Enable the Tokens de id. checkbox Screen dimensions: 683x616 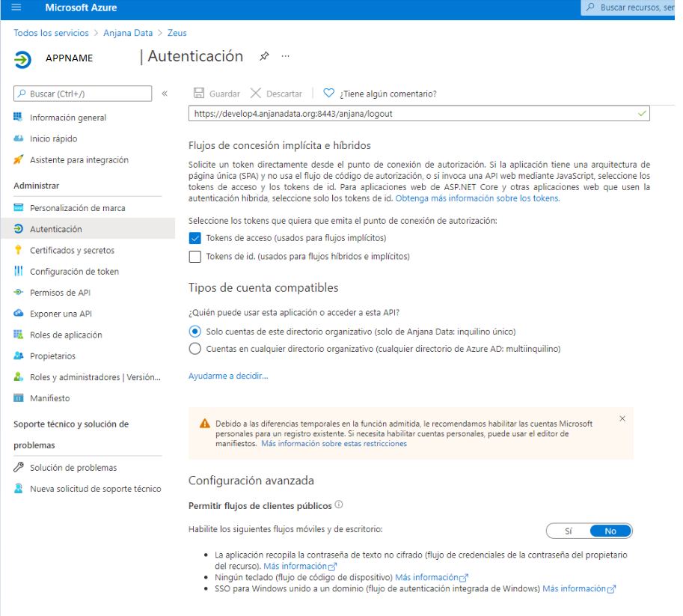click(x=195, y=257)
